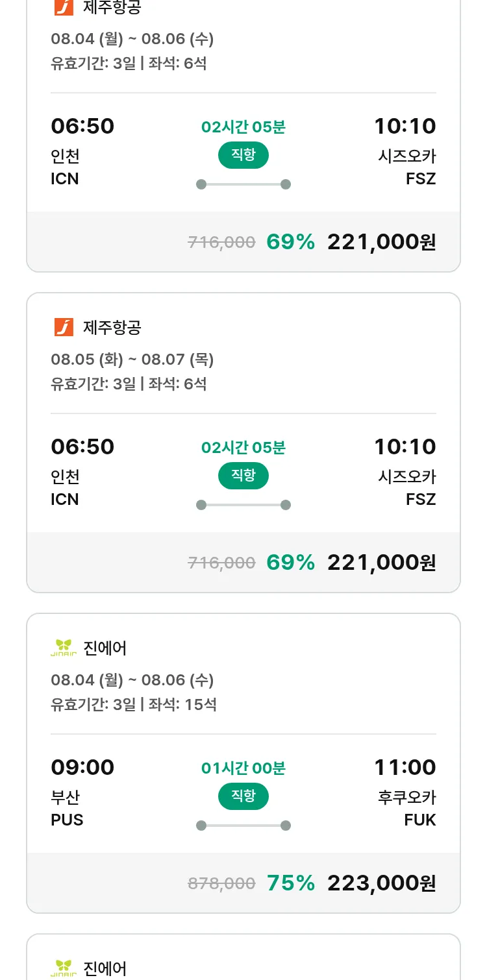The width and height of the screenshot is (487, 980).
Task: Click the Jin Air butterfly logo on the Busan flight card
Action: pos(64,648)
